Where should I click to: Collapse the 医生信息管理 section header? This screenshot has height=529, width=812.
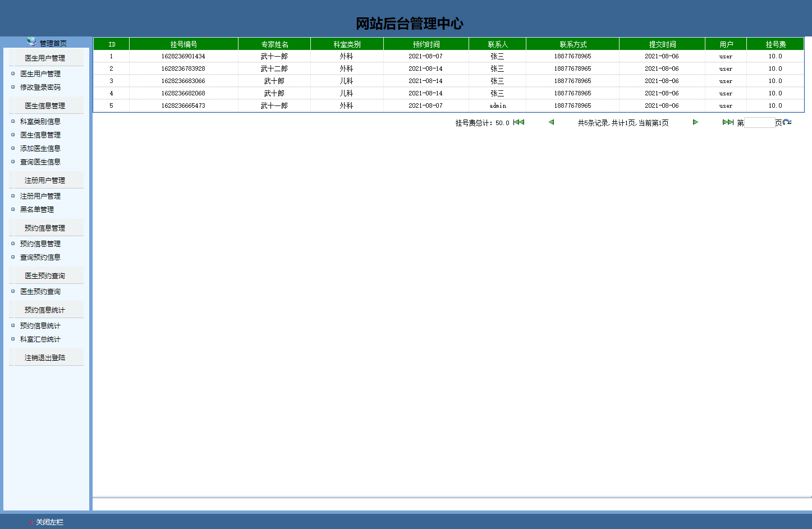tap(46, 105)
